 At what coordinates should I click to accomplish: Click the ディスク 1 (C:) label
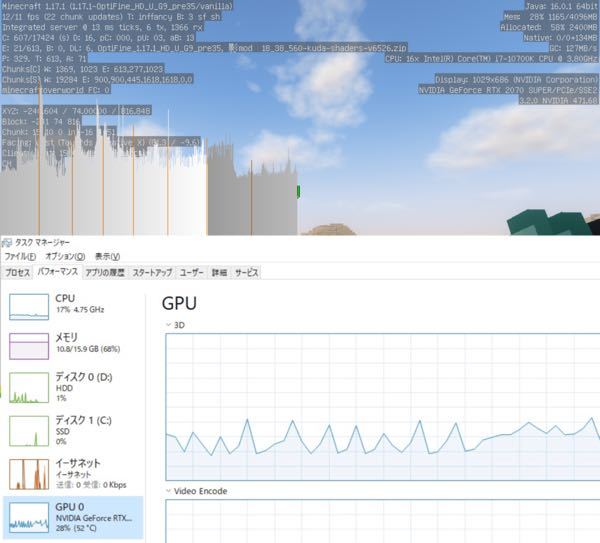click(83, 420)
